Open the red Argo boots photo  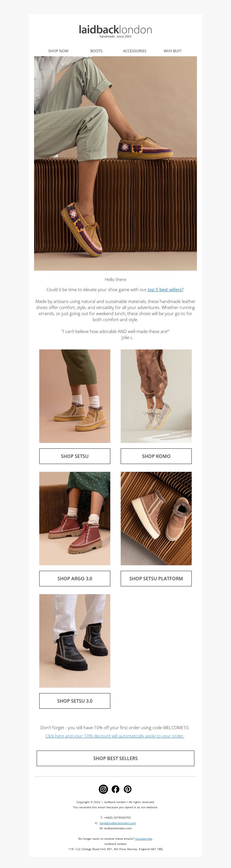tap(74, 518)
